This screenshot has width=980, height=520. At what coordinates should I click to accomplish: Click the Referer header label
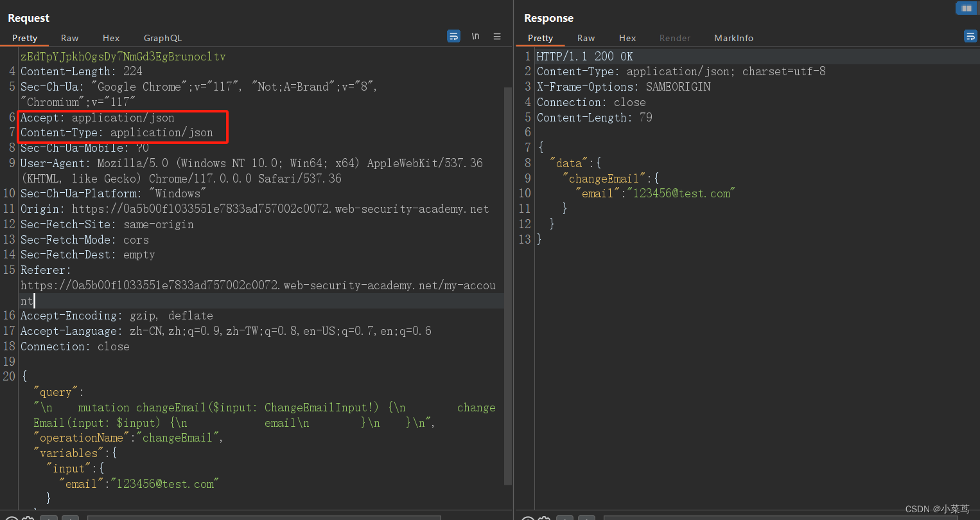tap(46, 270)
